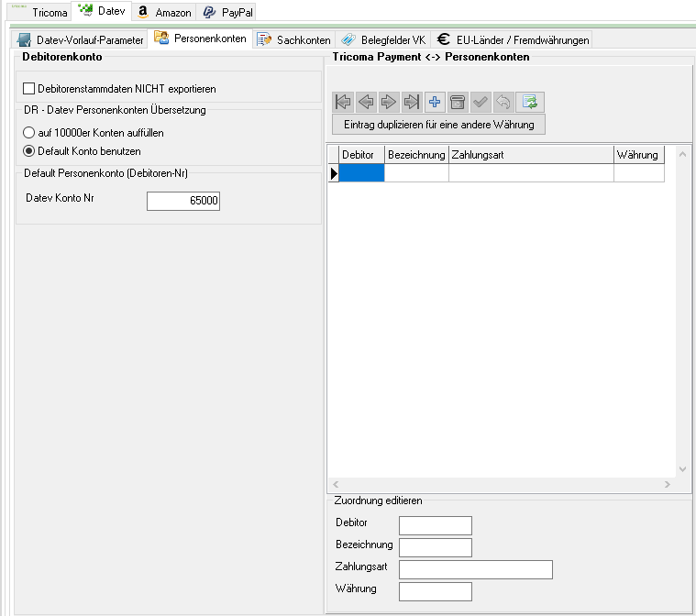Switch to the Sachkonten tab
The height and width of the screenshot is (616, 696).
(294, 40)
